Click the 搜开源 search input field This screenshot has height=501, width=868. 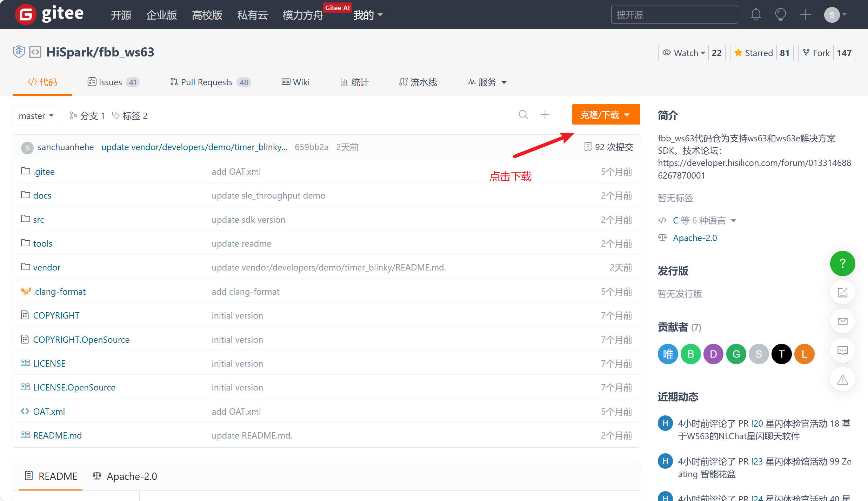[674, 15]
